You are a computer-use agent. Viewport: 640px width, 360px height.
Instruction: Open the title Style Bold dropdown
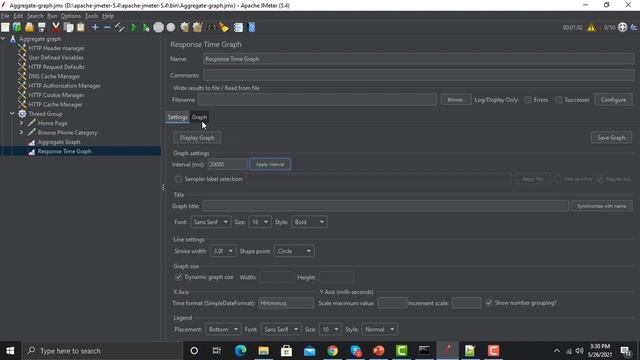(x=309, y=222)
